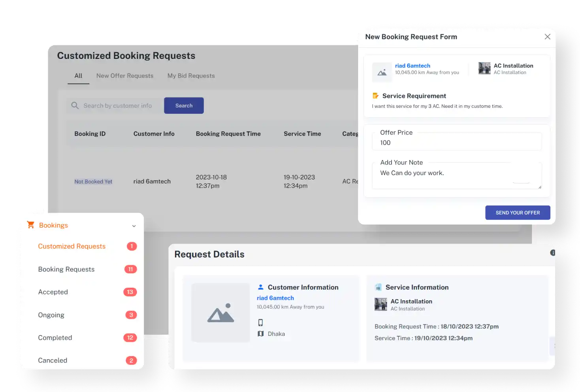Viewport: 580px width, 392px height.
Task: Open riad 6amtech link in Request Details
Action: [x=275, y=298]
